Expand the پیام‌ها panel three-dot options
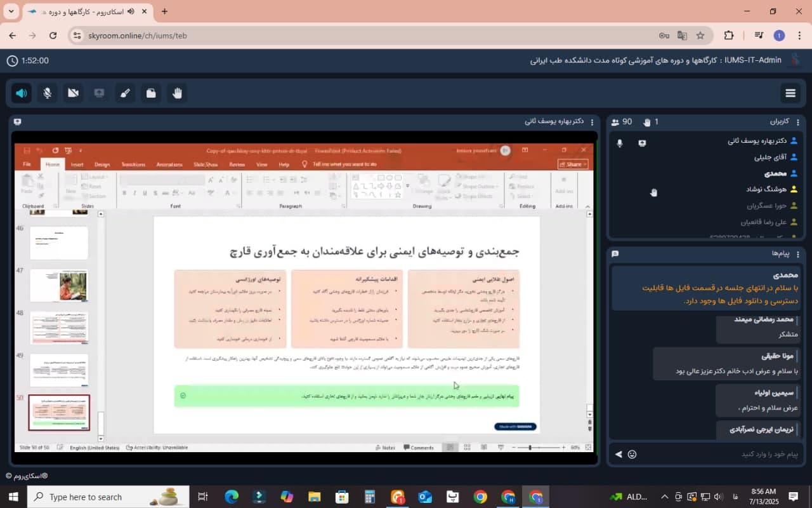 pos(798,254)
